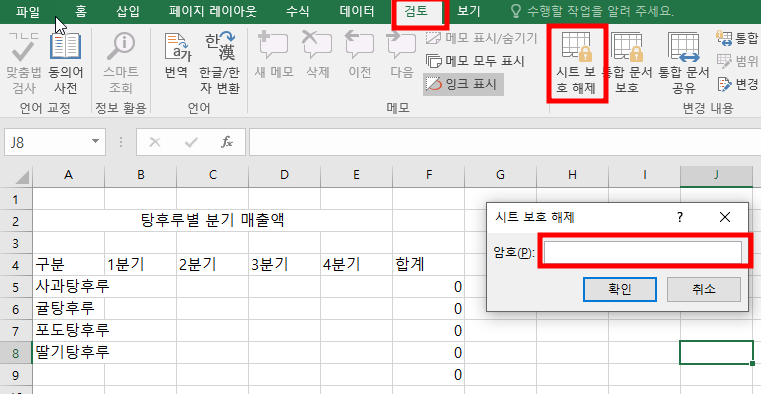Click the selected cell J8
Image resolution: width=761 pixels, height=394 pixels.
coord(716,353)
